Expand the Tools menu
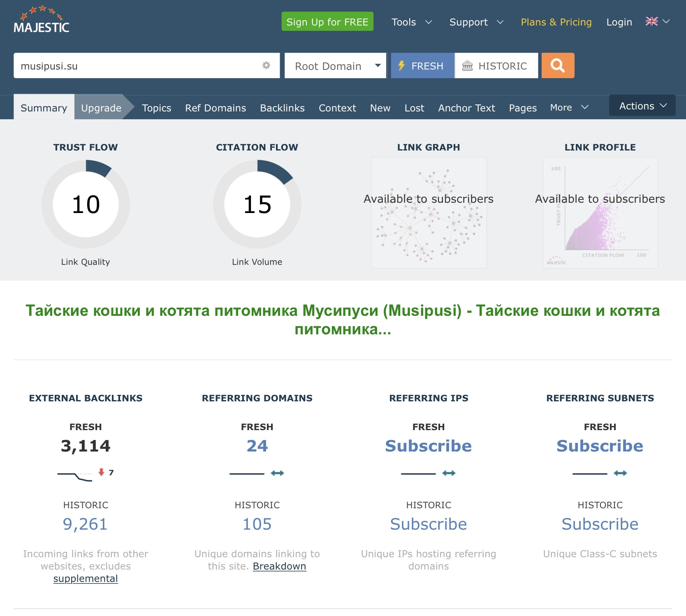 coord(412,22)
